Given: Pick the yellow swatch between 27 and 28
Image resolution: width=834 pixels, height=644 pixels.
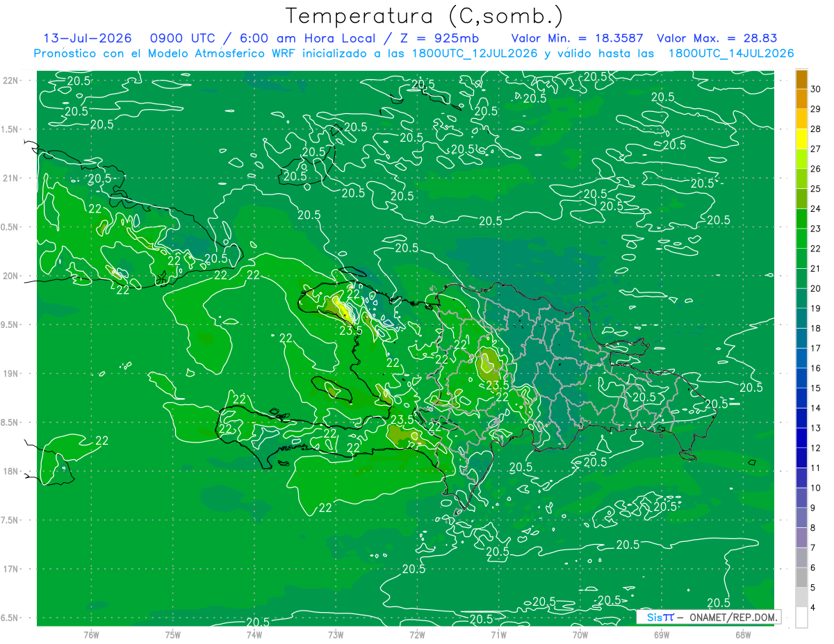Looking at the screenshot, I should [x=801, y=139].
